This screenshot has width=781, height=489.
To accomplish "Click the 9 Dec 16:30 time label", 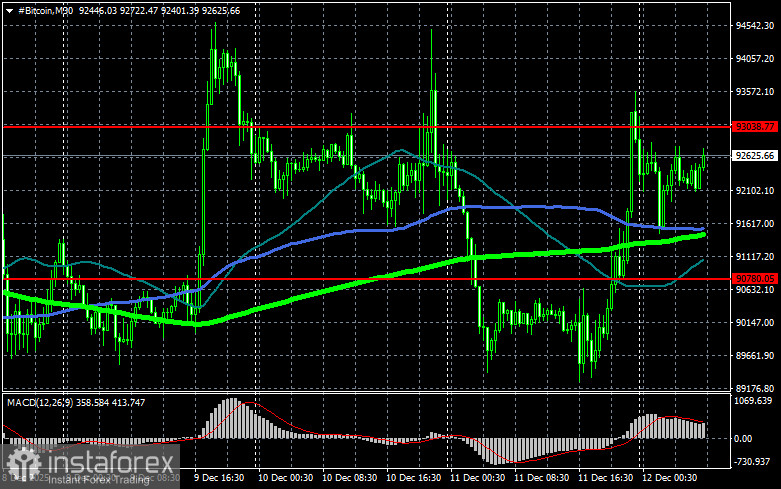I will point(219,478).
